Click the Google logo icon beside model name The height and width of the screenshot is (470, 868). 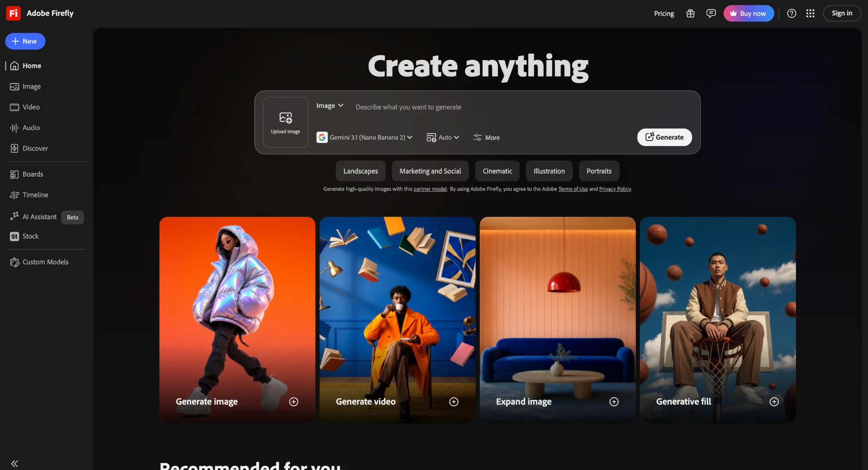click(x=322, y=137)
